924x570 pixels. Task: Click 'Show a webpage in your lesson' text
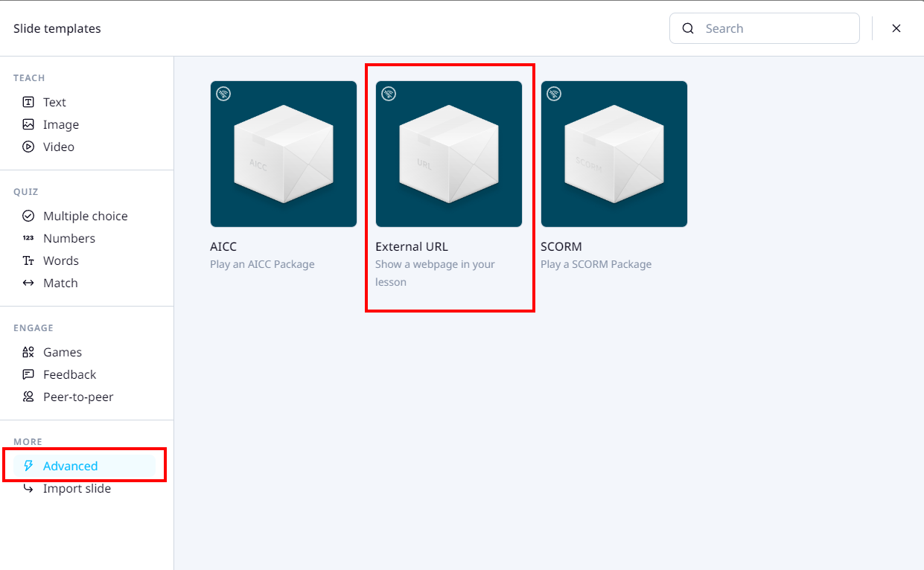[x=435, y=273]
